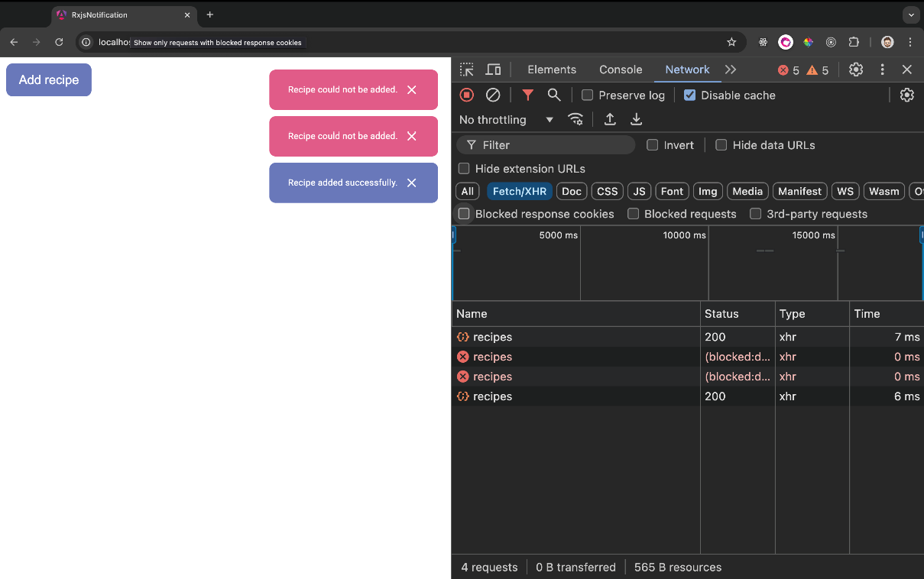Reload the page
Screen dimensions: 924x579
[59, 42]
